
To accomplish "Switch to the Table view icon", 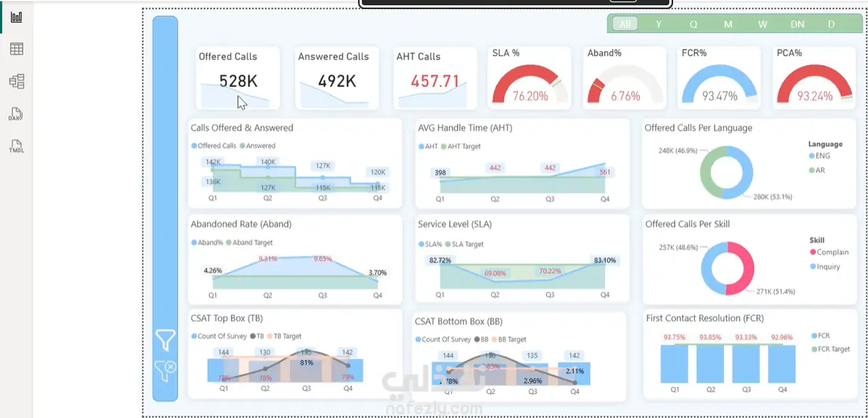I will [x=17, y=49].
